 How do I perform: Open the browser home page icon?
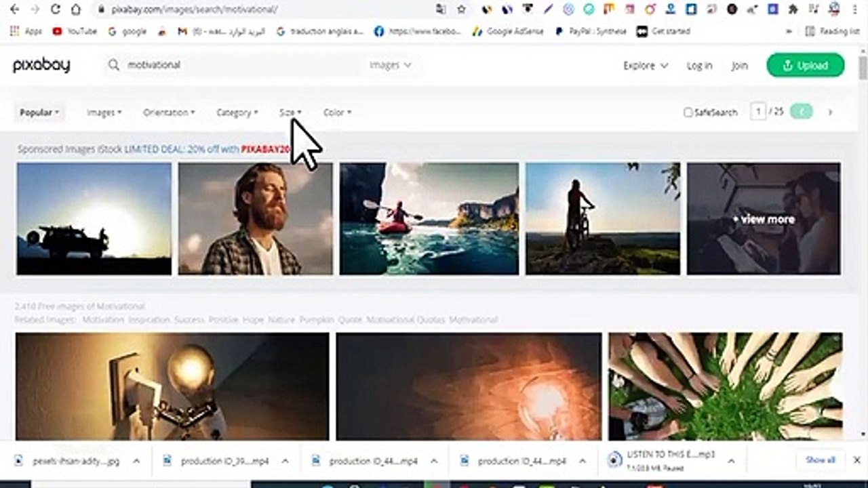point(76,9)
